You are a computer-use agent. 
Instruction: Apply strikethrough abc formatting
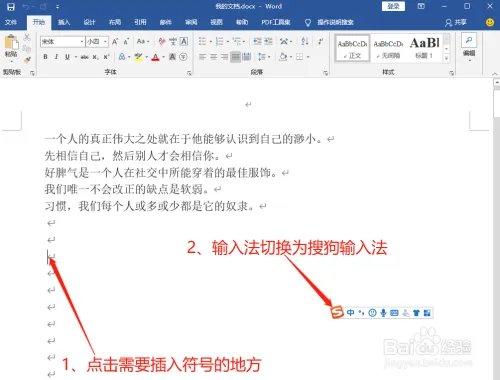[84, 57]
